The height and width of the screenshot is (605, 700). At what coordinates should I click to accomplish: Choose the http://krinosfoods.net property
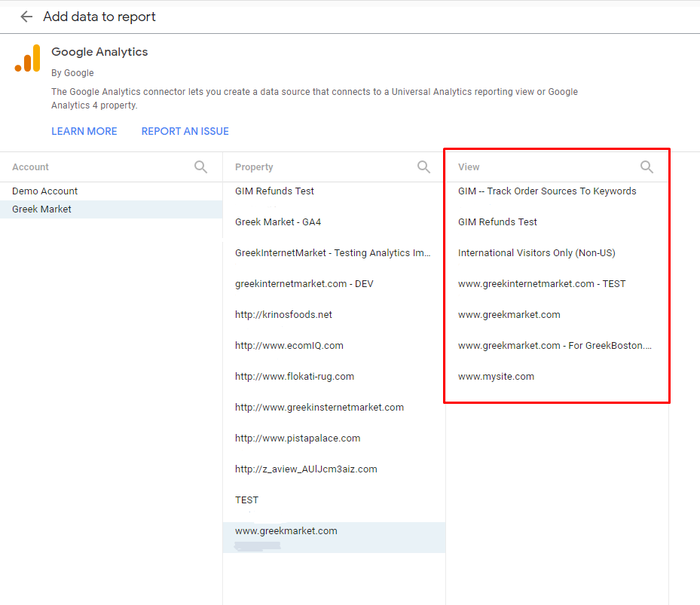[283, 315]
